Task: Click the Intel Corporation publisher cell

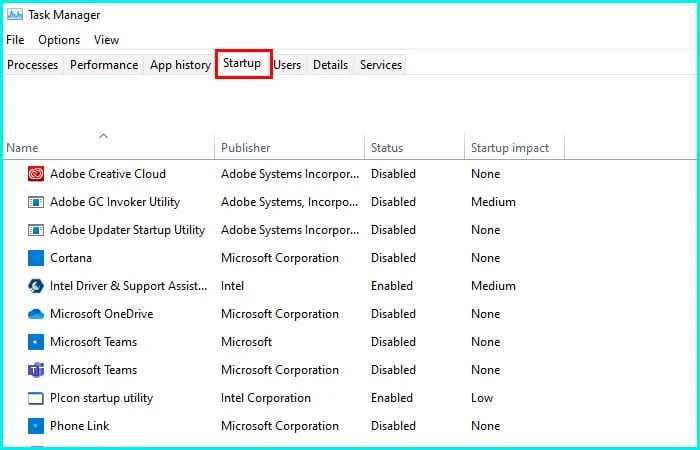Action: tap(266, 398)
